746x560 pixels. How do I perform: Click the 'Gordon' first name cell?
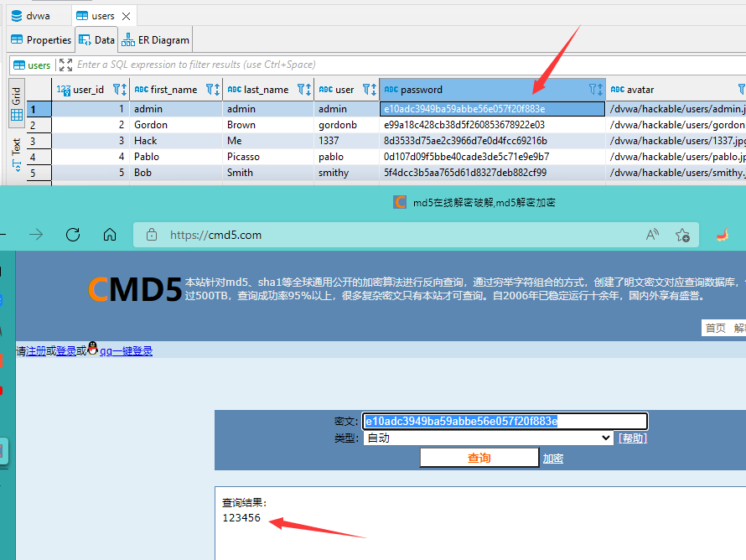(176, 125)
